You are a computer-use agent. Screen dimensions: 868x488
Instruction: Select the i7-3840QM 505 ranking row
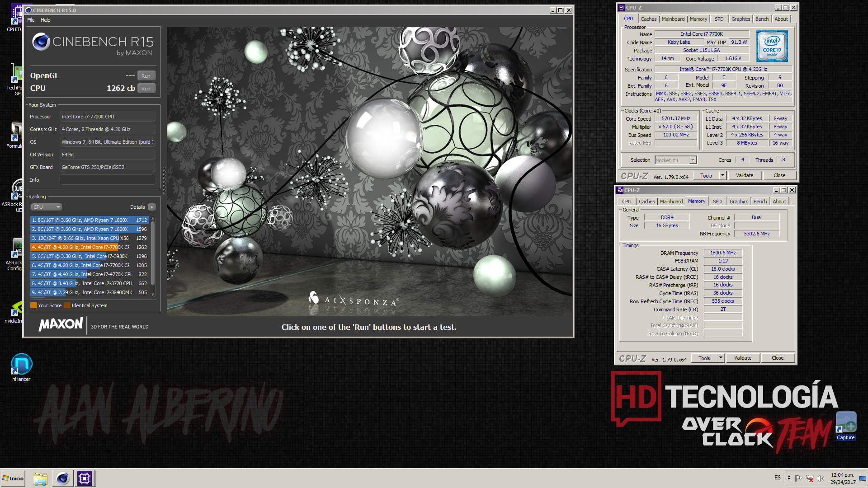click(90, 292)
